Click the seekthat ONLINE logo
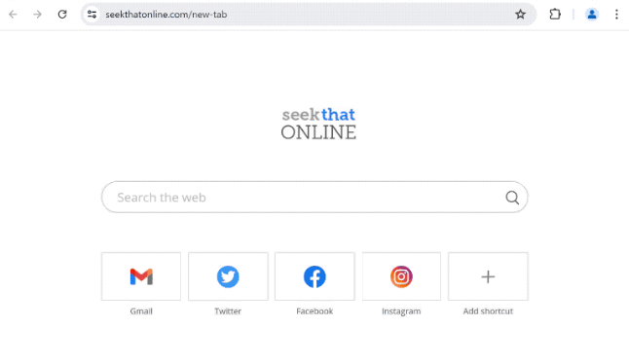The width and height of the screenshot is (629, 364). [x=318, y=124]
